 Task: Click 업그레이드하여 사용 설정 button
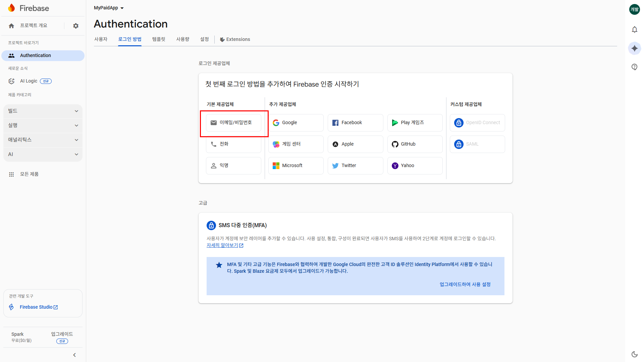pyautogui.click(x=465, y=285)
